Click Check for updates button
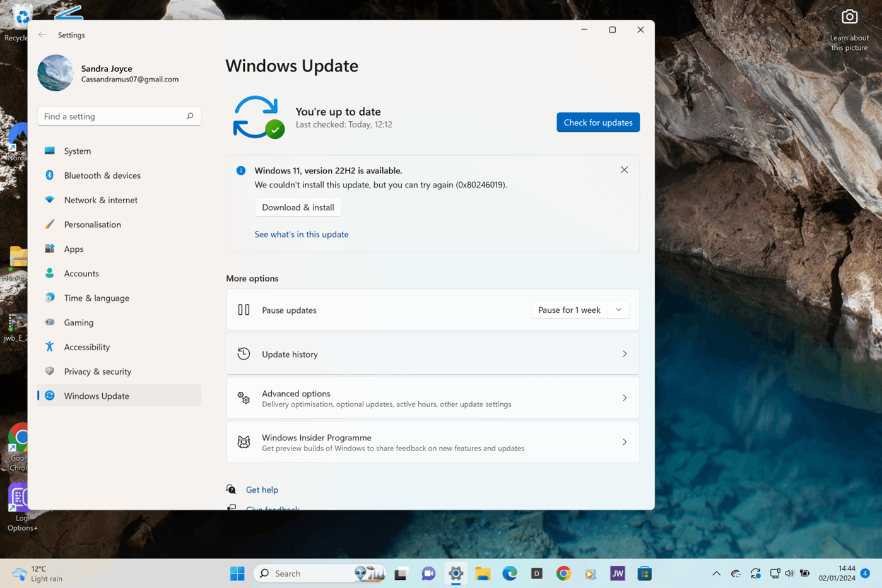 pos(598,122)
